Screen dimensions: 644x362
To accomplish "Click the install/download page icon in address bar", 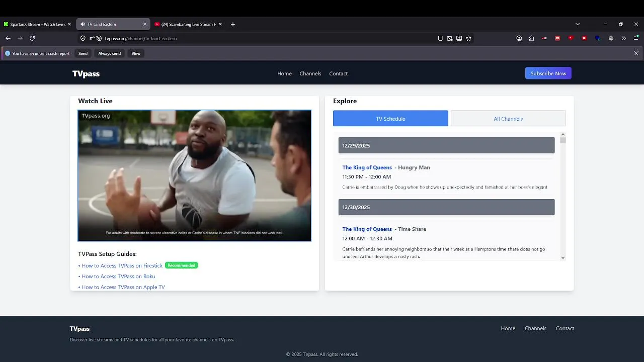I will pyautogui.click(x=459, y=38).
